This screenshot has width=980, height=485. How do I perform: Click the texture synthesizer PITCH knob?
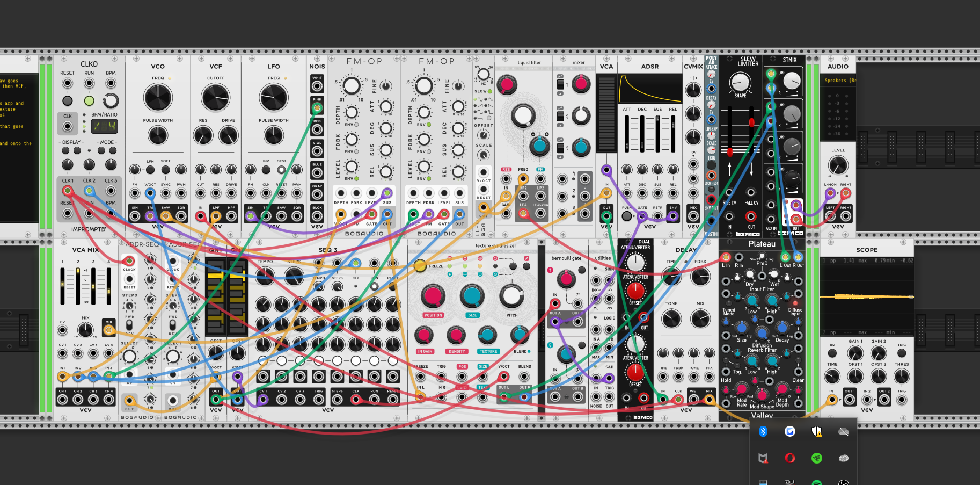[511, 296]
